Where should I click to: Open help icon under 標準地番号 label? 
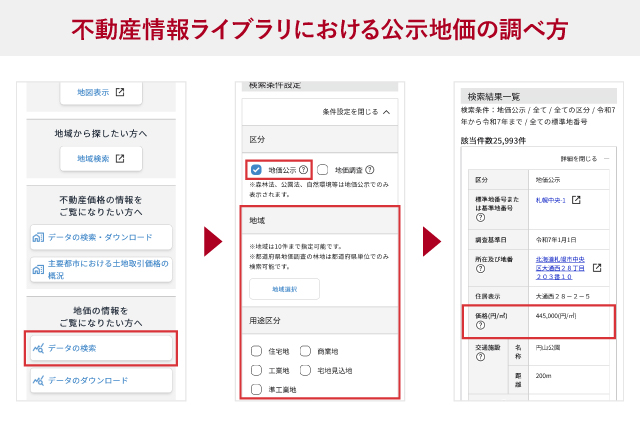[480, 218]
